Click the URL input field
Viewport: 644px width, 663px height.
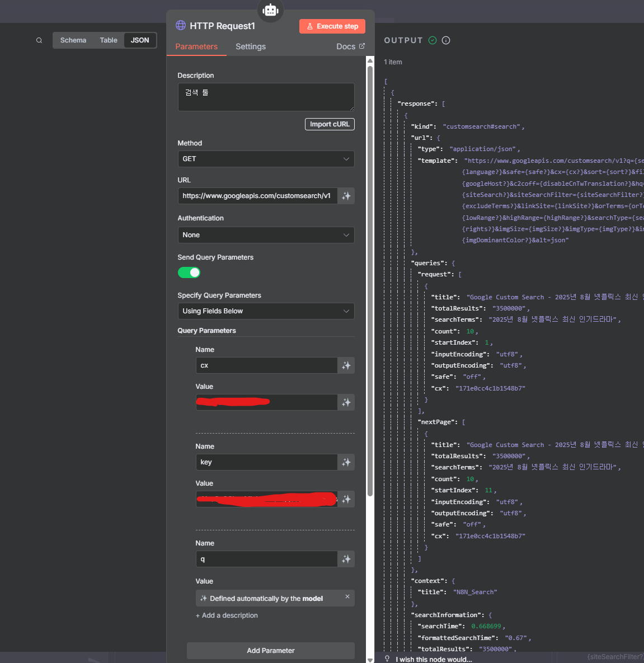(x=258, y=196)
